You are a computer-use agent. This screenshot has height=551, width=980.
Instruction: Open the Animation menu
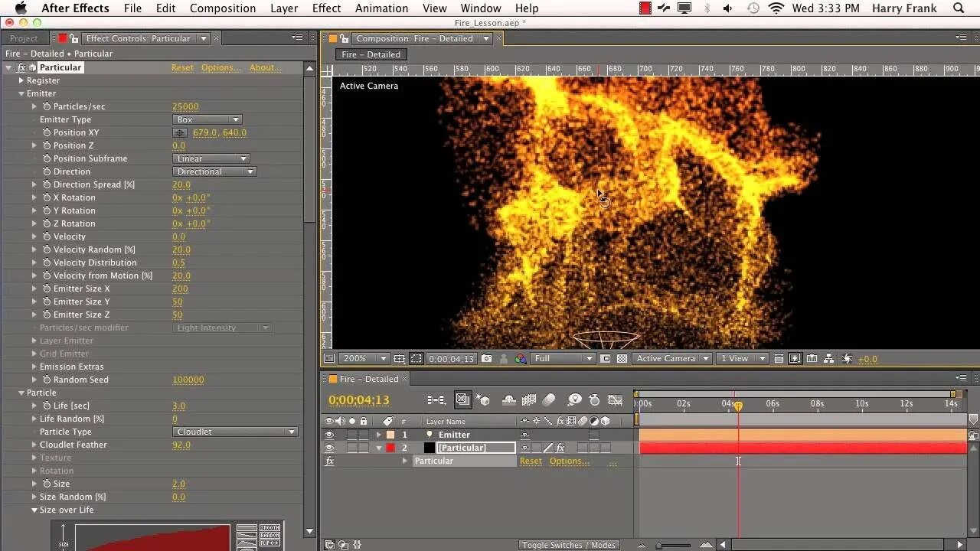pyautogui.click(x=381, y=8)
